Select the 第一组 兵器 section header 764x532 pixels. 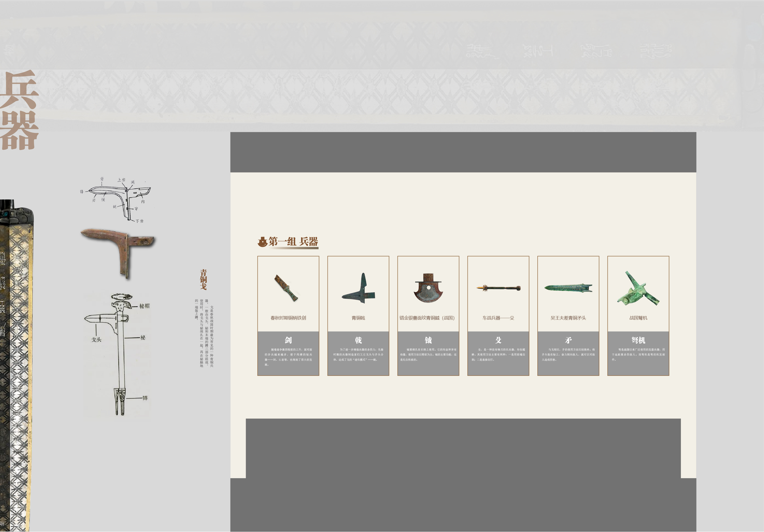[x=293, y=242]
